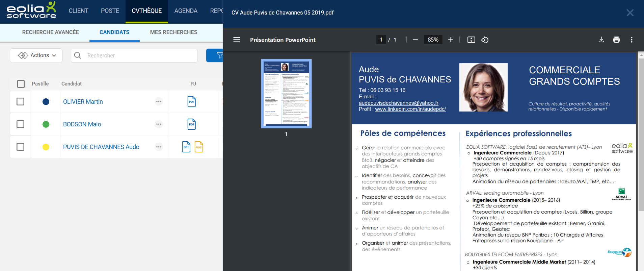644x271 pixels.
Task: Open more options for BODSON Malo
Action: pyautogui.click(x=159, y=124)
